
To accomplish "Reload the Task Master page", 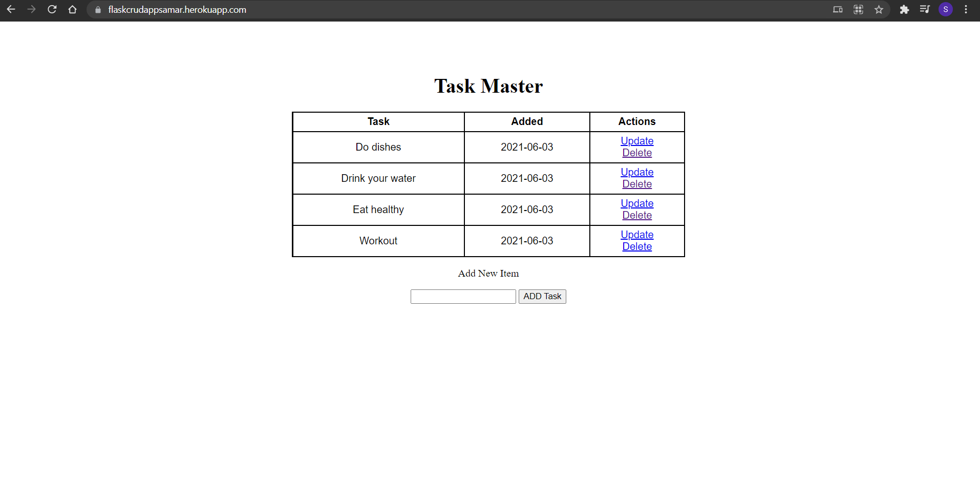I will click(52, 9).
